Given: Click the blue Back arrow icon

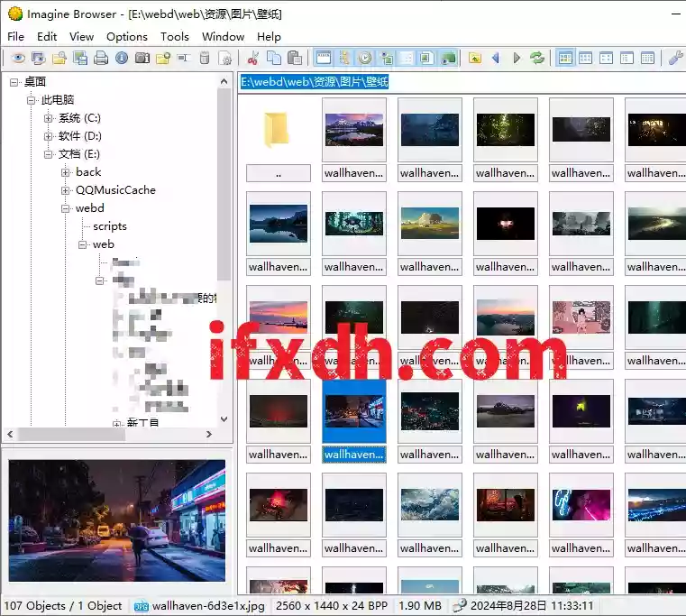Looking at the screenshot, I should (496, 58).
